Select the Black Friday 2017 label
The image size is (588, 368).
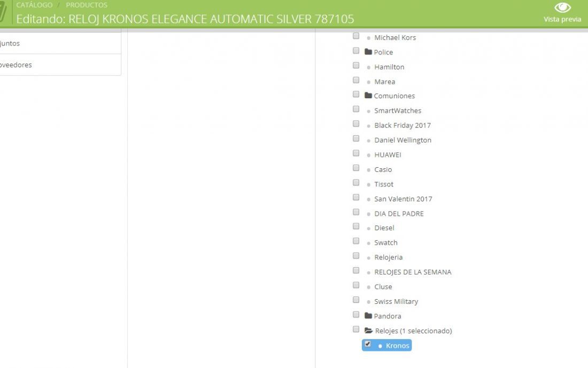click(403, 125)
